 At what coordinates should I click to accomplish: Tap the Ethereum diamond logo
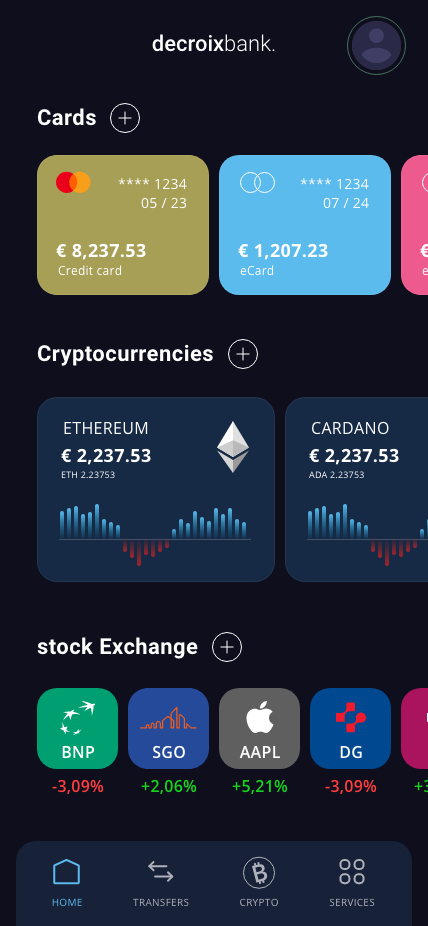(x=233, y=446)
